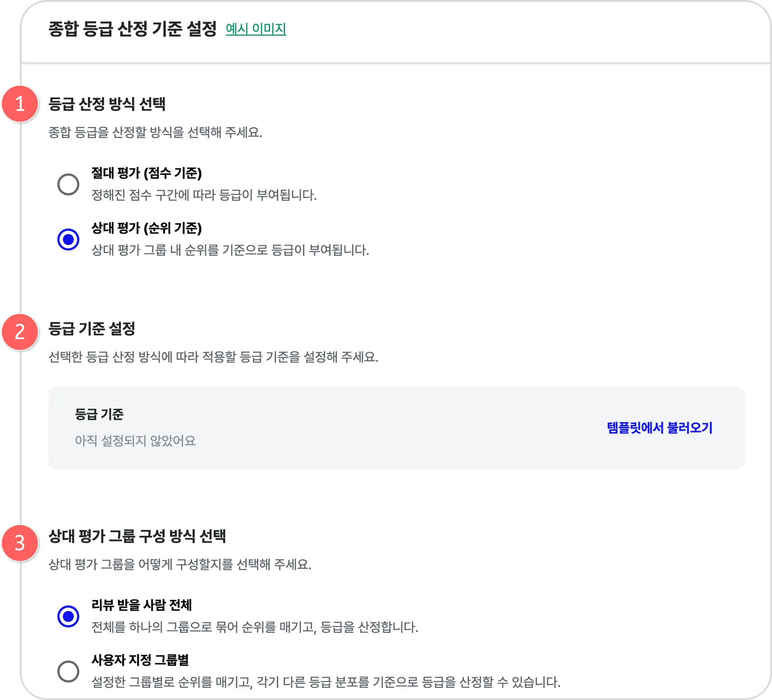Click the 상대 평가 그룹 구성 방식 선택 heading
Screen dimensions: 772x700
[137, 536]
